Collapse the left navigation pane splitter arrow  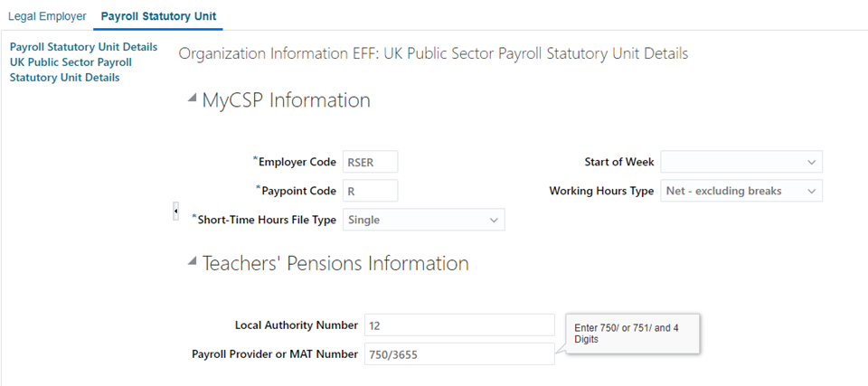pos(175,211)
